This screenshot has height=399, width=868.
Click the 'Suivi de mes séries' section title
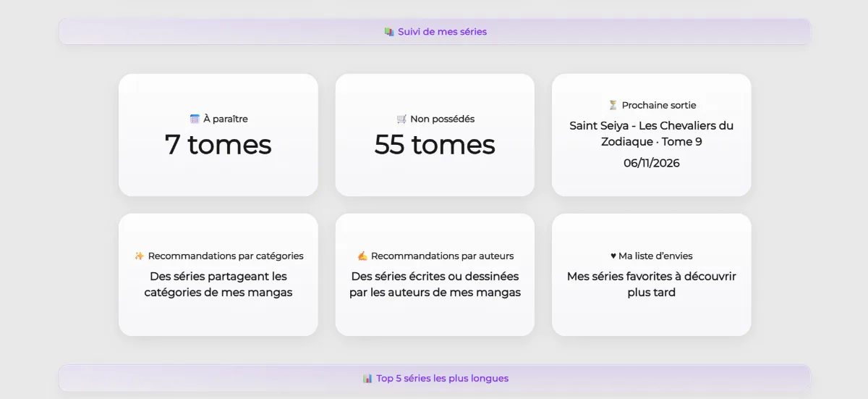pyautogui.click(x=442, y=32)
